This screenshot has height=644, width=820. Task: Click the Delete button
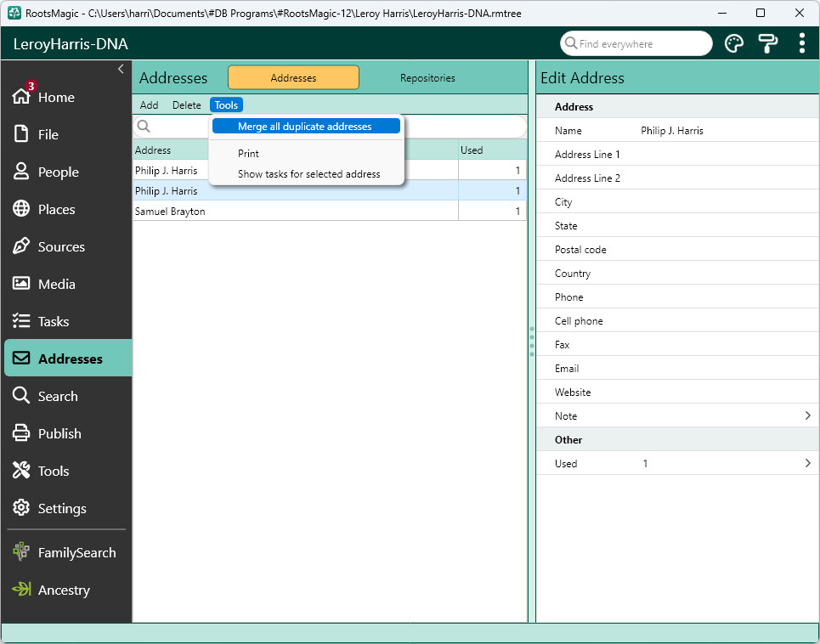tap(187, 105)
